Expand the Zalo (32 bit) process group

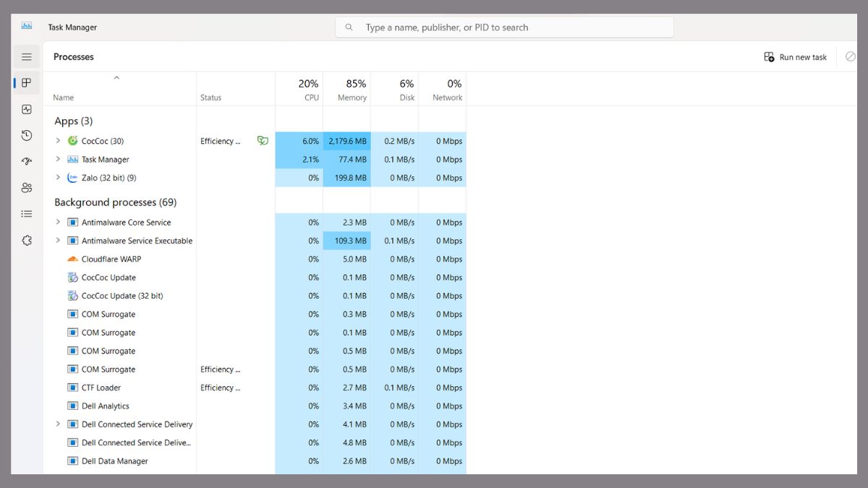[x=58, y=178]
